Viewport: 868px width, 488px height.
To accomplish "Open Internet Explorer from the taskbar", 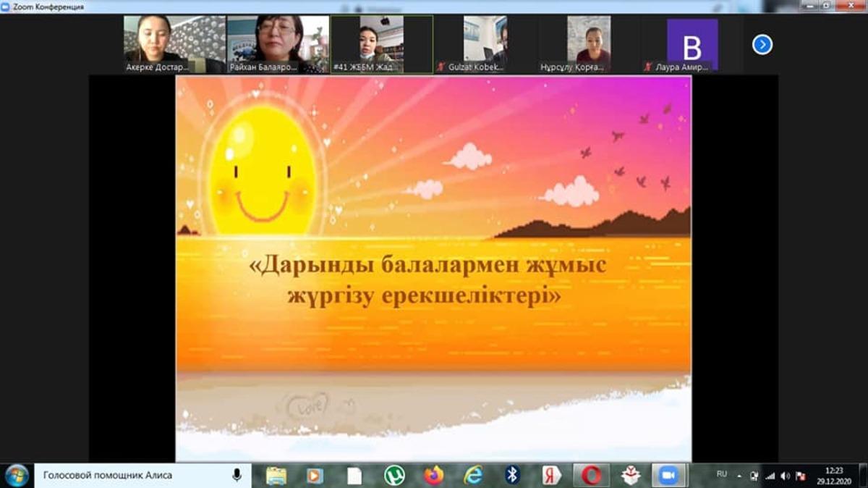I will coord(473,476).
